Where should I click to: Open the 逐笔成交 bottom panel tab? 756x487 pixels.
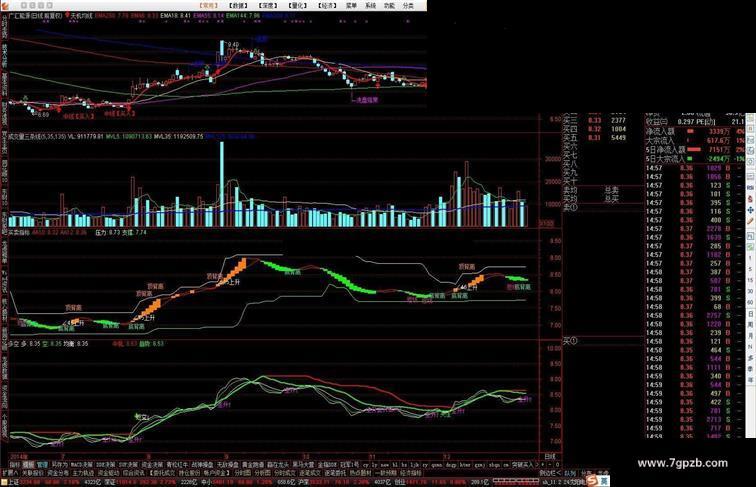pyautogui.click(x=310, y=473)
